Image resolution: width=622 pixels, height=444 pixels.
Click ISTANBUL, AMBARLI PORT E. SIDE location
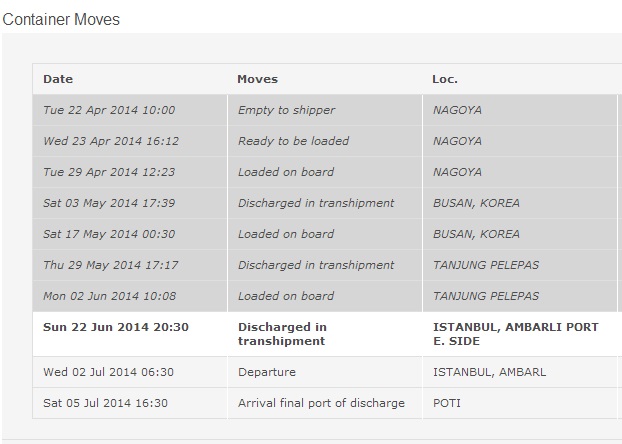click(515, 334)
